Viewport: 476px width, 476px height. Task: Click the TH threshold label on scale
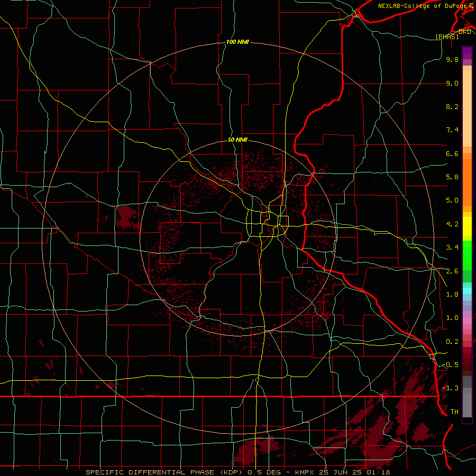(454, 412)
